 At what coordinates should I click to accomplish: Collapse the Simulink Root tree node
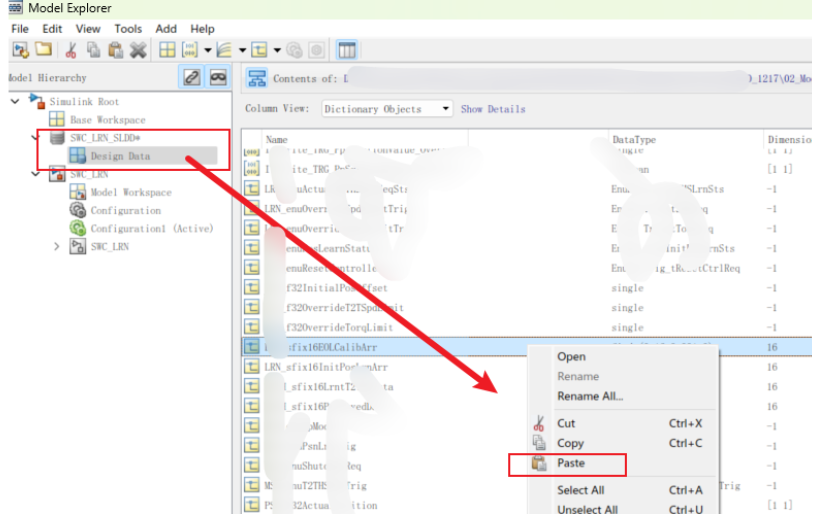(15, 101)
